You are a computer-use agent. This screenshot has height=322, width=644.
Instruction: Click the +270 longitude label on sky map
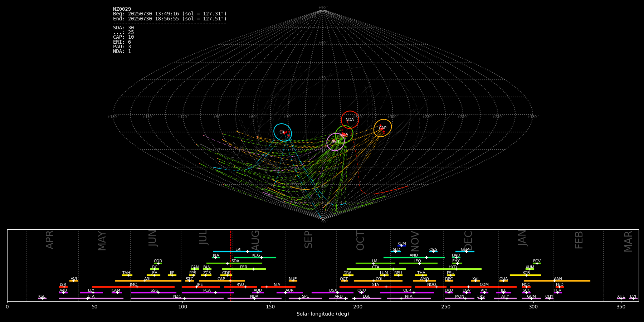(x=427, y=117)
